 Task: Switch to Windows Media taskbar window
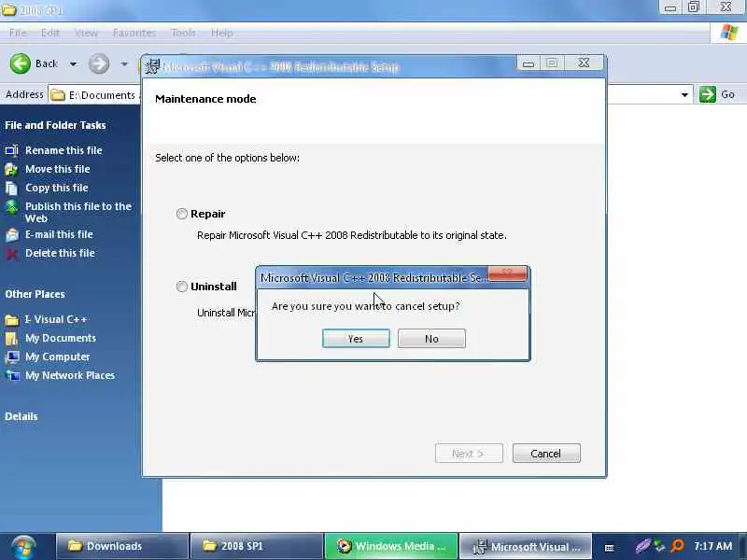[x=390, y=546]
